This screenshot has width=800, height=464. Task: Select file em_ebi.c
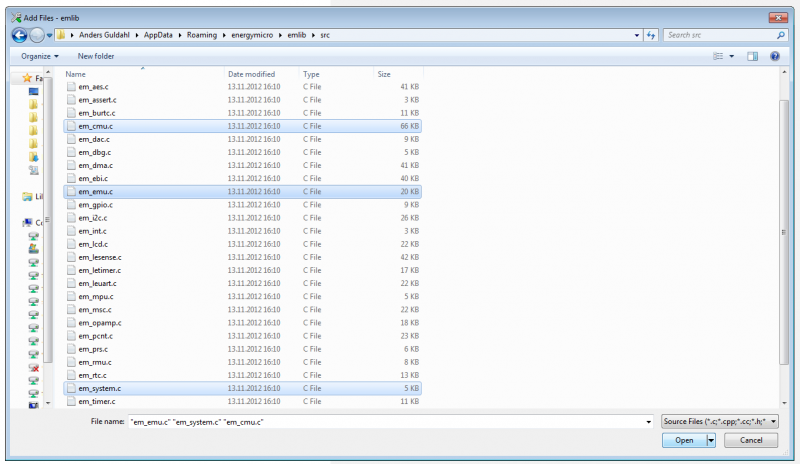tap(242, 179)
